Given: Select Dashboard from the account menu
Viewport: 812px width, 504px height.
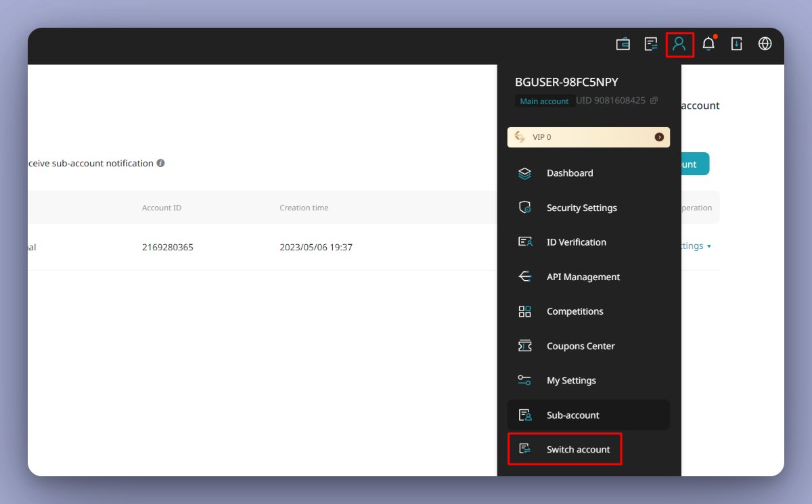Looking at the screenshot, I should tap(570, 173).
